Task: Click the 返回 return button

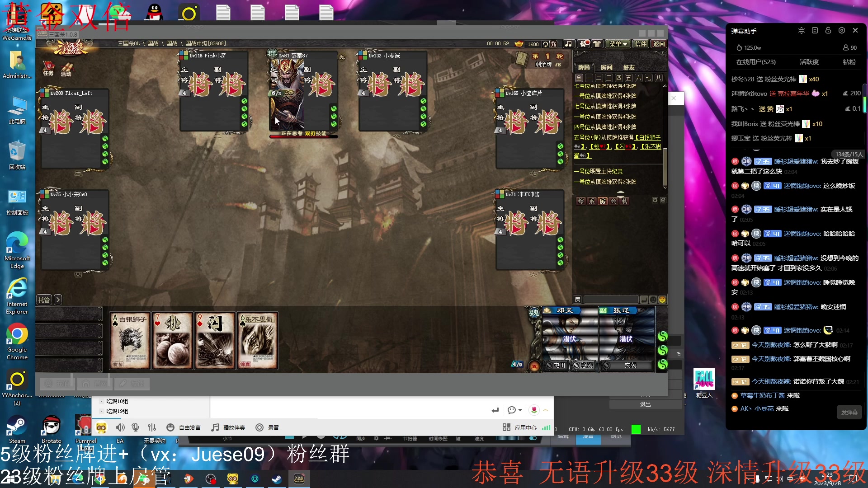Action: (658, 44)
